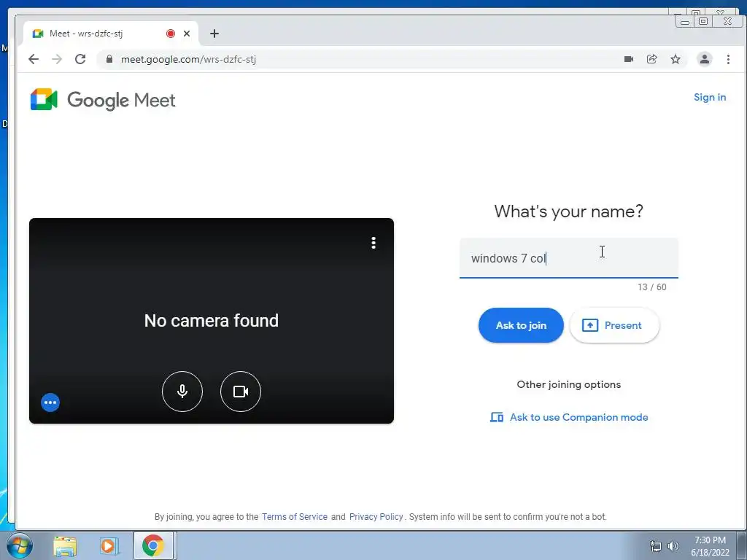
Task: Open the Privacy Policy link
Action: tap(376, 517)
